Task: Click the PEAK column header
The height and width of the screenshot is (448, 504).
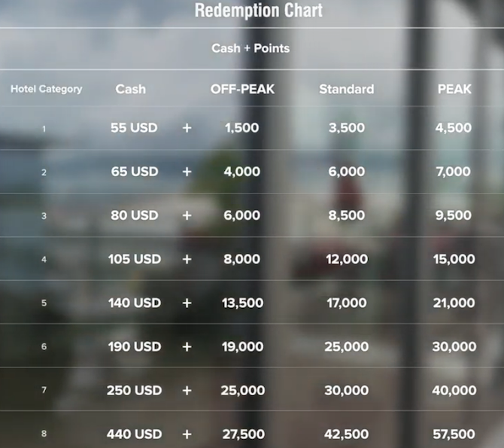Action: pyautogui.click(x=454, y=89)
